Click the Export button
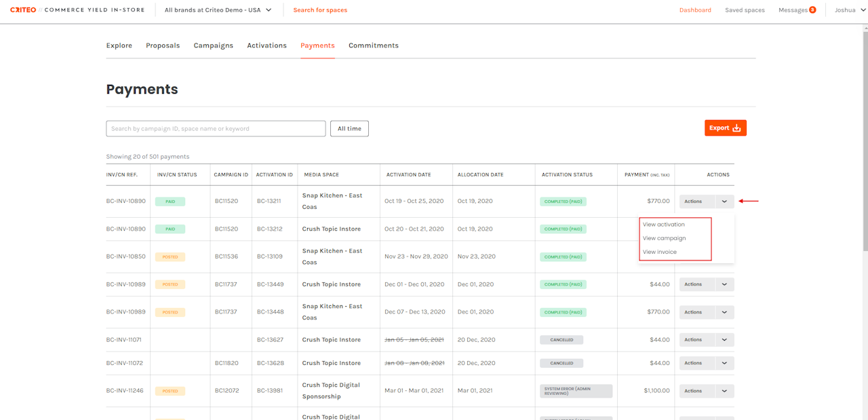The width and height of the screenshot is (868, 420). click(x=725, y=128)
